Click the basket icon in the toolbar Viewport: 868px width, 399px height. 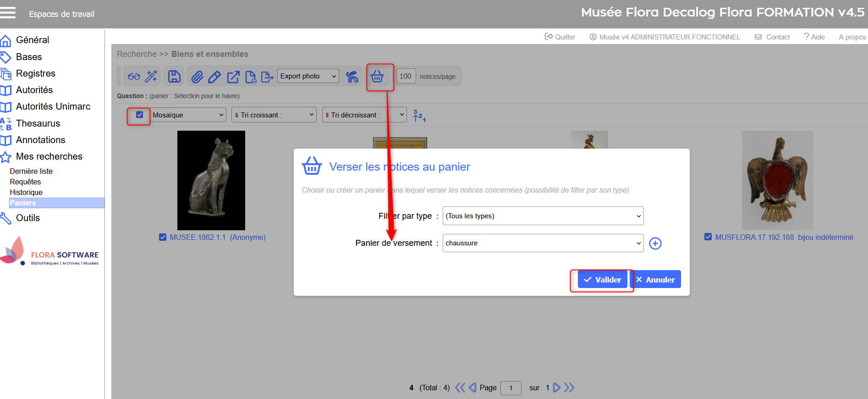377,77
